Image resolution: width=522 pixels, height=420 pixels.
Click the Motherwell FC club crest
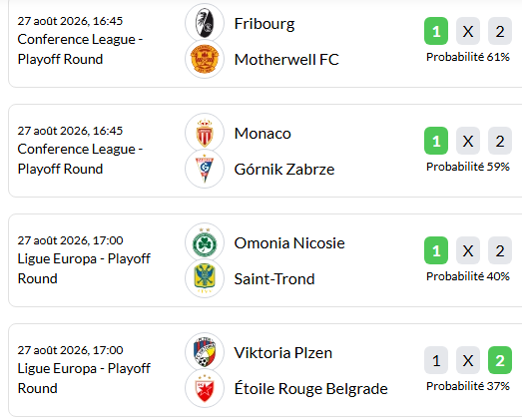[205, 59]
